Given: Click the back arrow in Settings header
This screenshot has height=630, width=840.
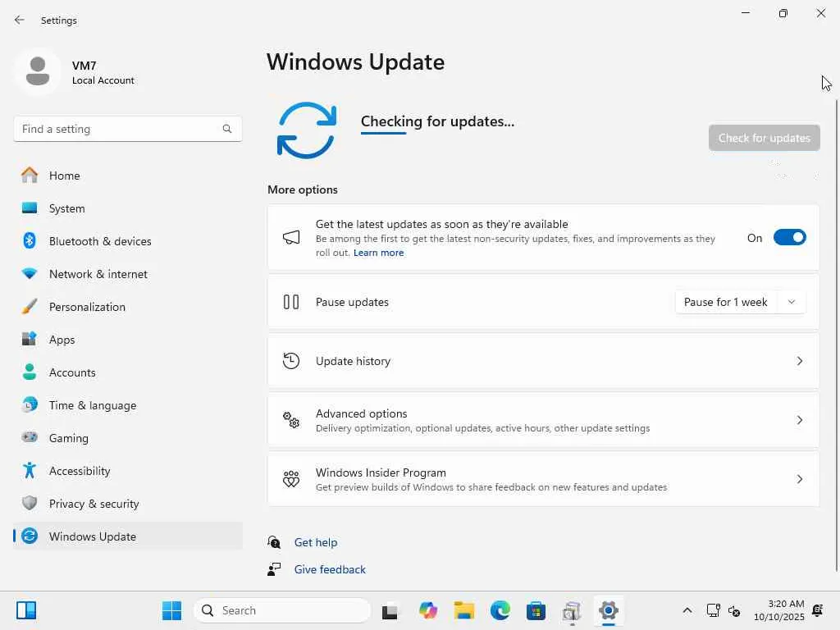Looking at the screenshot, I should point(20,20).
